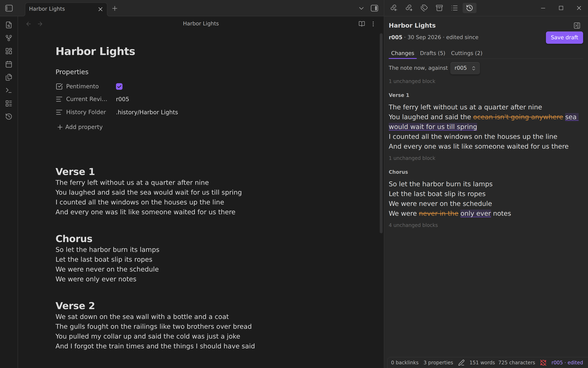Open outline panel icon
The height and width of the screenshot is (368, 588).
pyautogui.click(x=454, y=8)
